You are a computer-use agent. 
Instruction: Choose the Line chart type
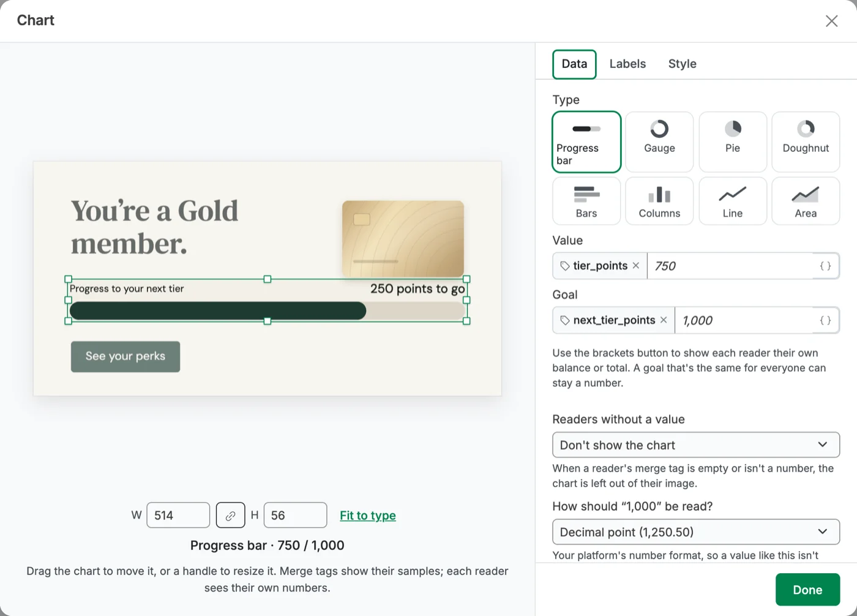pos(733,201)
